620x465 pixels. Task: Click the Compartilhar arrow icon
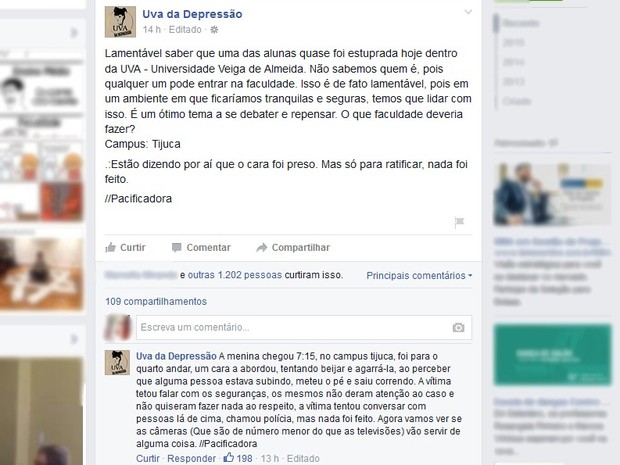261,248
